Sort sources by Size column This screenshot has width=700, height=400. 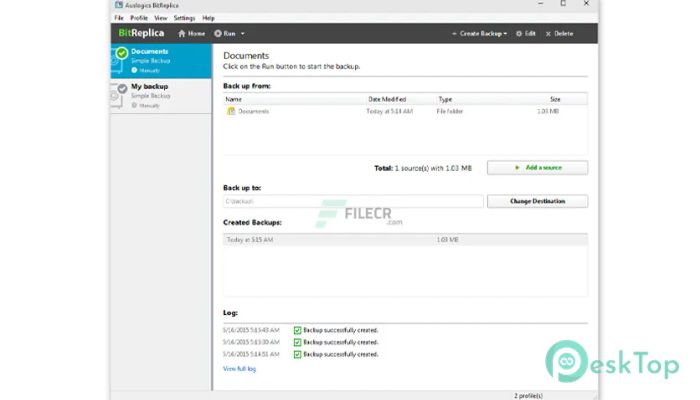pos(555,99)
